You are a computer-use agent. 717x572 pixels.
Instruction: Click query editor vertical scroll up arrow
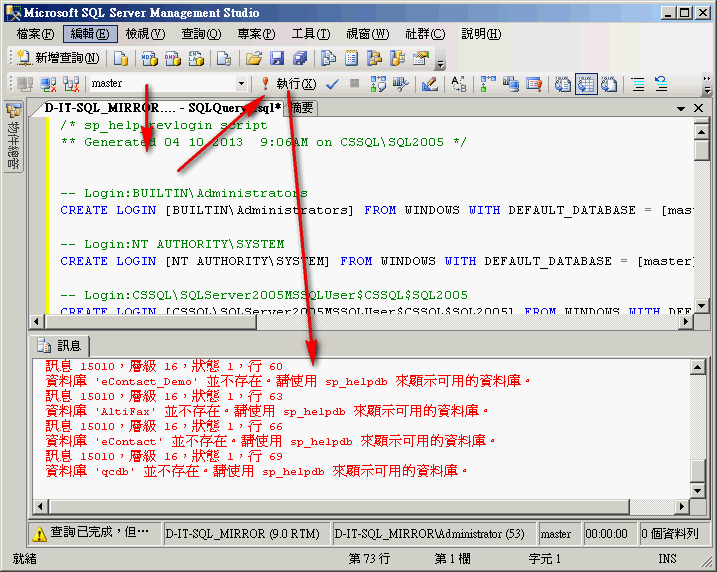(701, 133)
